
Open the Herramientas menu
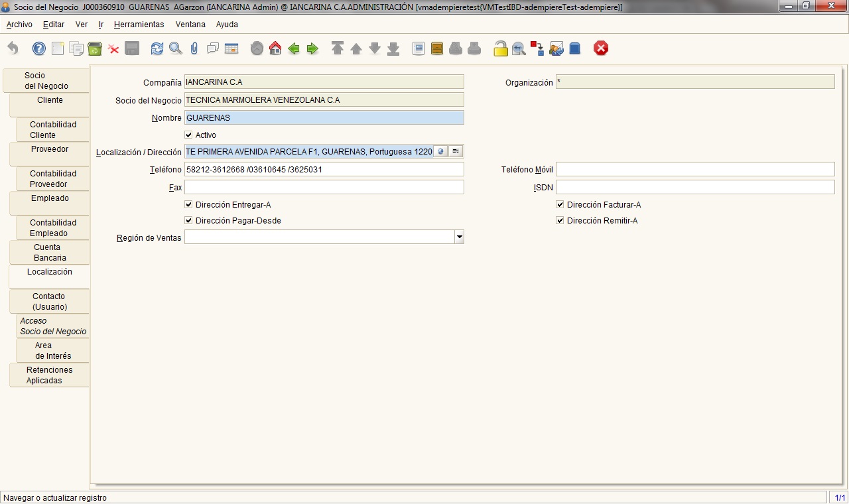point(139,25)
